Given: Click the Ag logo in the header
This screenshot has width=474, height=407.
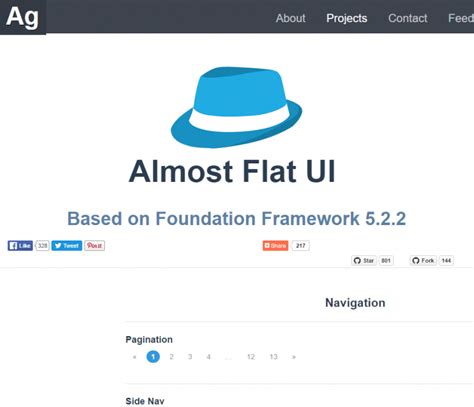Looking at the screenshot, I should [23, 17].
